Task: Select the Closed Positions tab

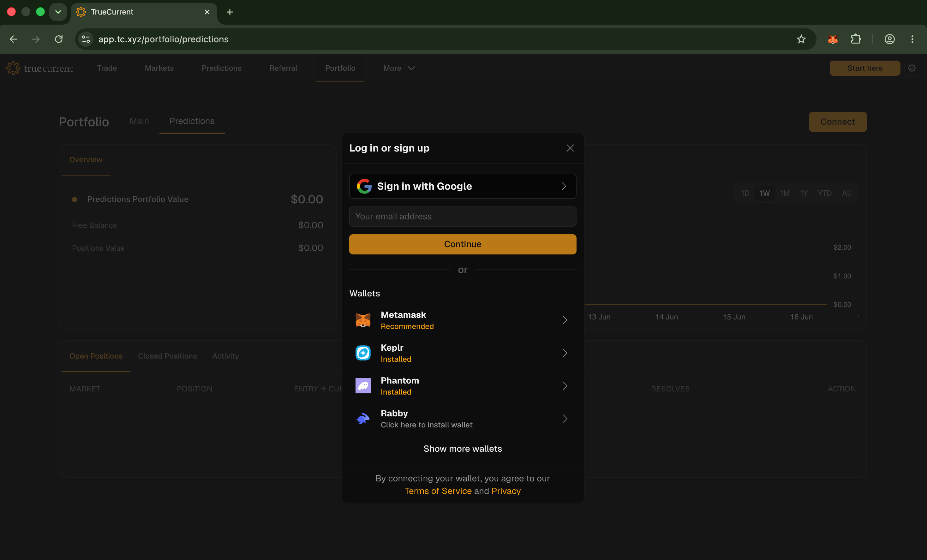Action: pos(167,356)
